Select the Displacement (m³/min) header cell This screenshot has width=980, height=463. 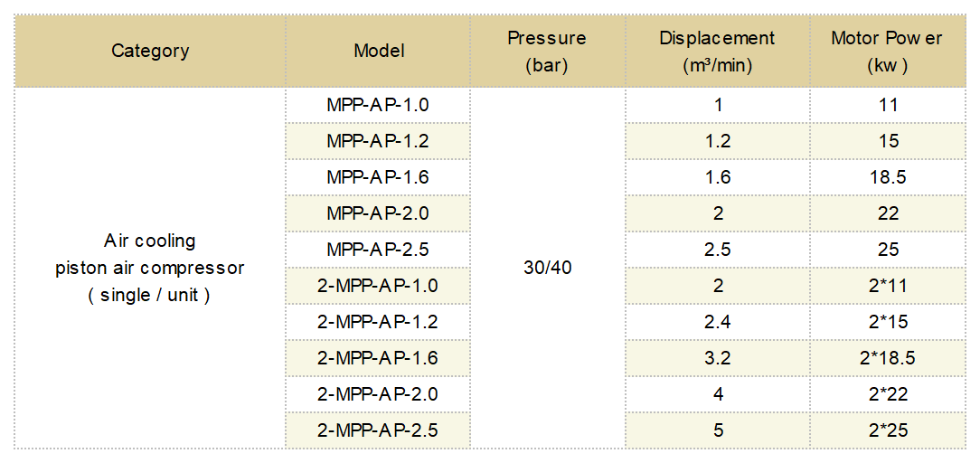point(718,51)
